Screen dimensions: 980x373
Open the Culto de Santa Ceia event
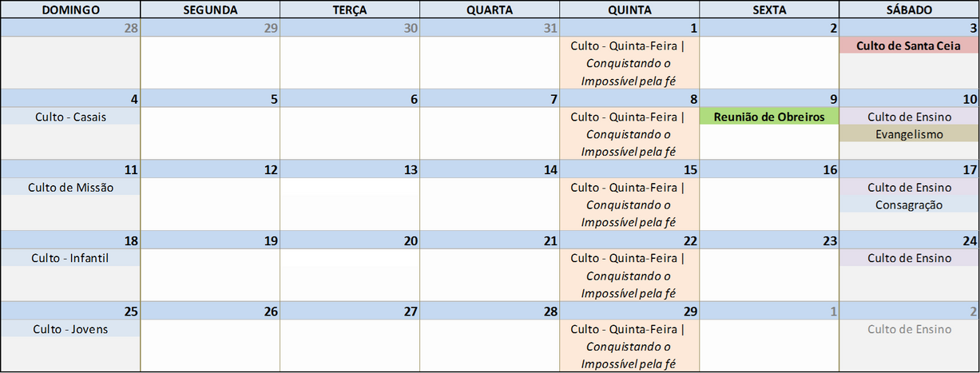(x=909, y=46)
